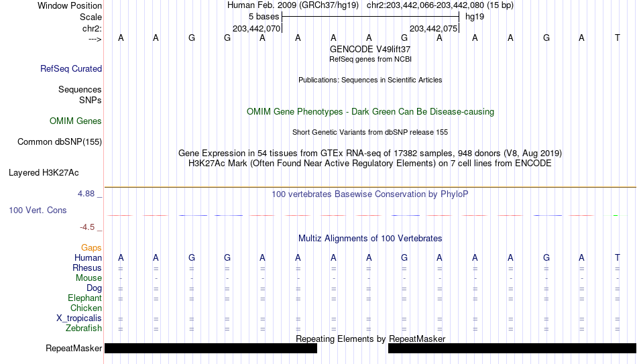Click the strand direction arrow '--->'
The height and width of the screenshot is (364, 637).
[x=95, y=39]
